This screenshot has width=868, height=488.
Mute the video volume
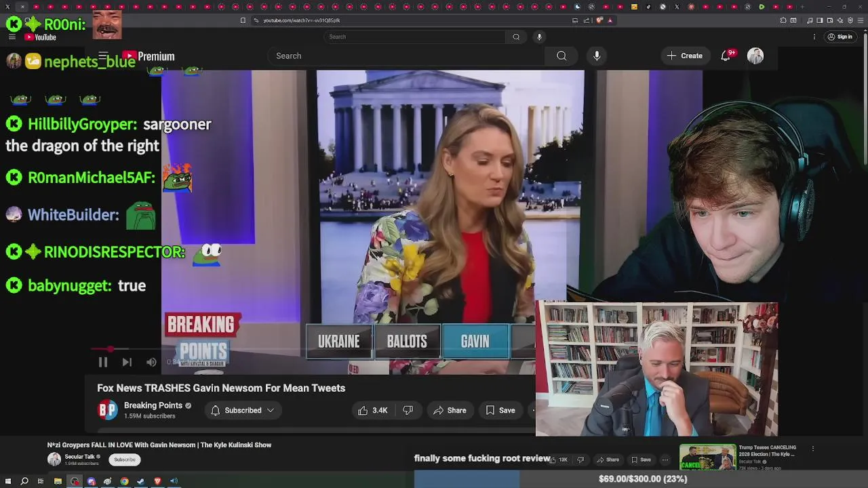point(151,362)
